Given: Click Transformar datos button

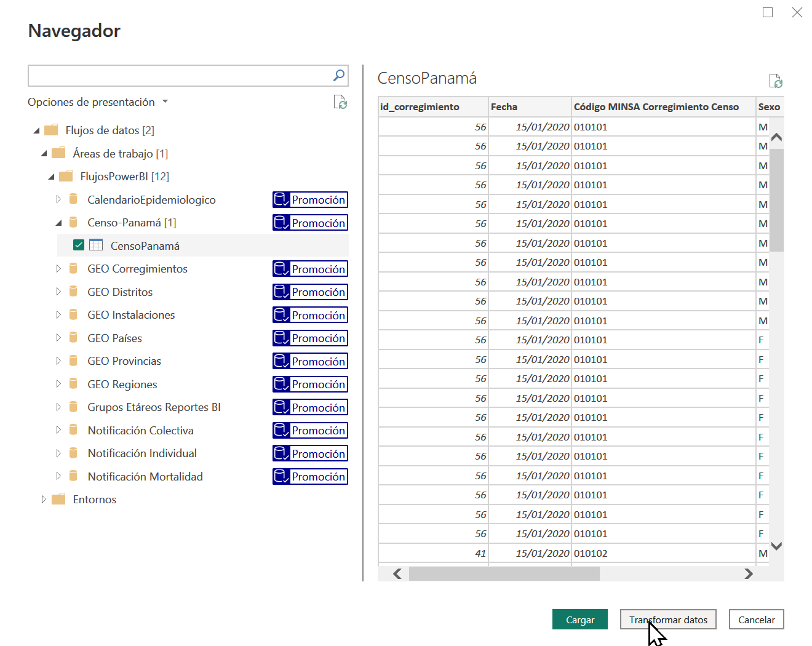Looking at the screenshot, I should point(668,620).
